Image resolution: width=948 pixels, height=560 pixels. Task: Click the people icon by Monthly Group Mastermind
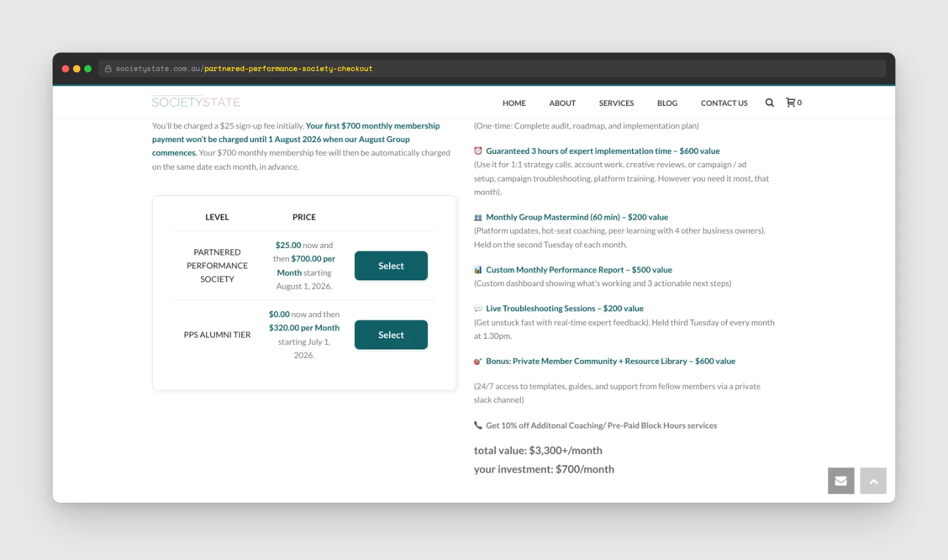tap(478, 217)
